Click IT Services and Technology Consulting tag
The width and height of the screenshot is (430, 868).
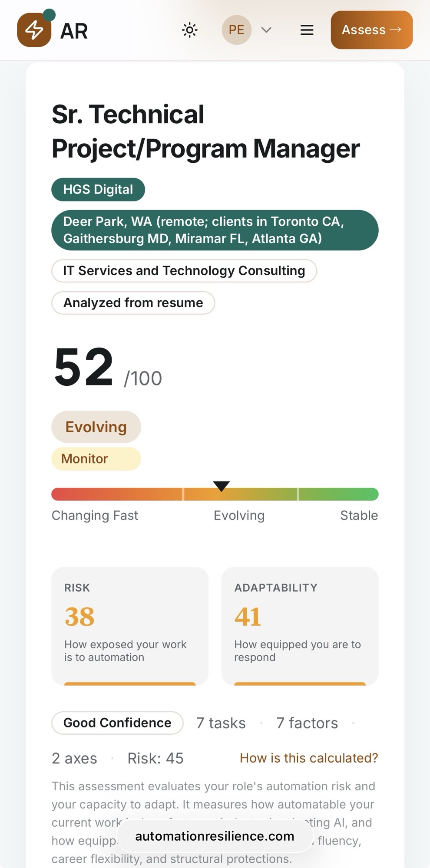tap(184, 271)
